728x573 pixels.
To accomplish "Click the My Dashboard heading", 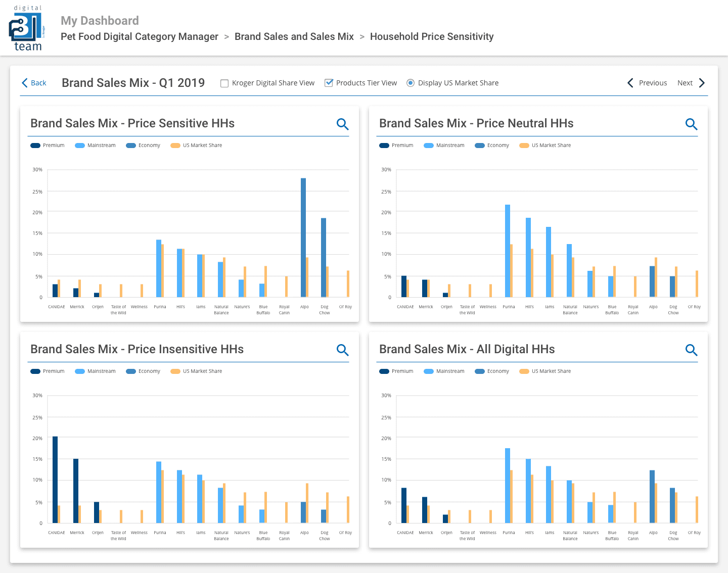I will (x=100, y=21).
